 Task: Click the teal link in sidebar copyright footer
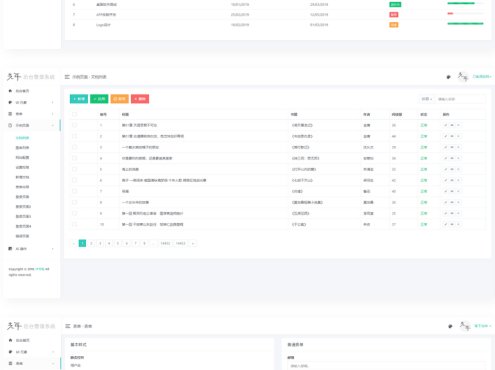pos(40,269)
